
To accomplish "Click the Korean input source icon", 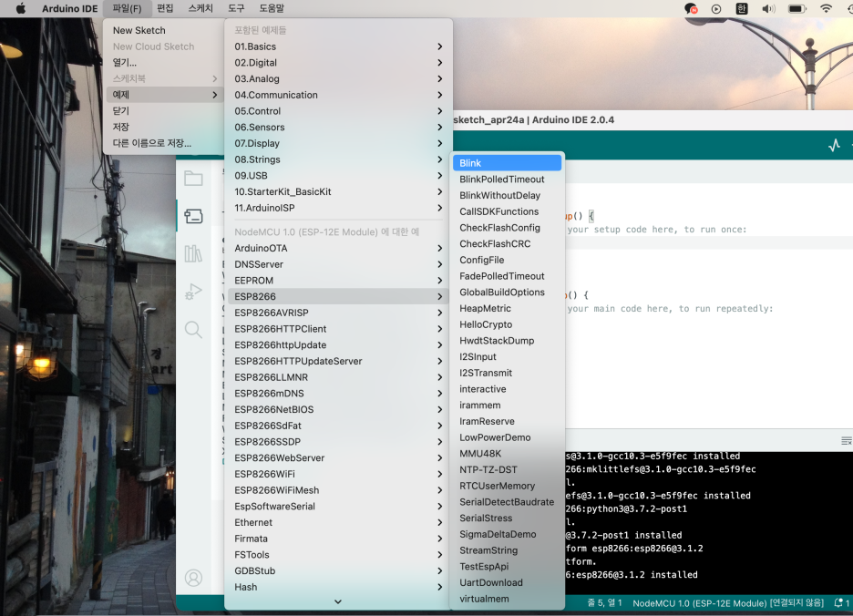I will pos(742,8).
